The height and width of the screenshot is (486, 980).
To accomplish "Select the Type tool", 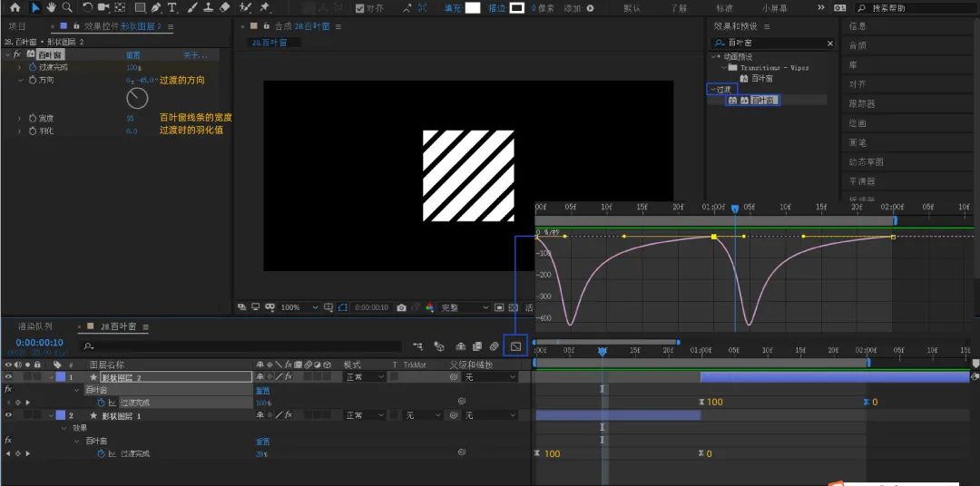I will pos(171,8).
